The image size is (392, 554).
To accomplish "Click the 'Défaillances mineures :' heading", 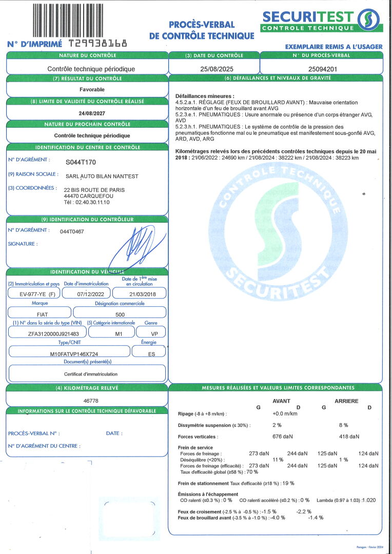I will tap(205, 96).
